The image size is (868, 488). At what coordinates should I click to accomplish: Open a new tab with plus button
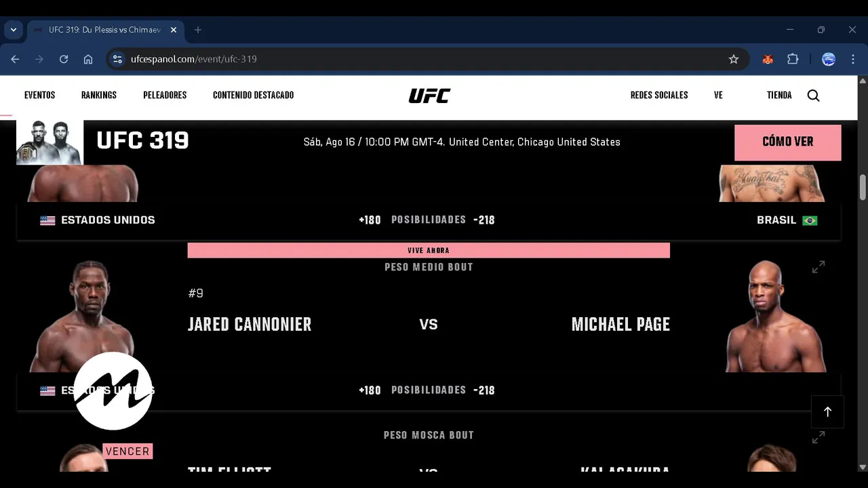(198, 30)
